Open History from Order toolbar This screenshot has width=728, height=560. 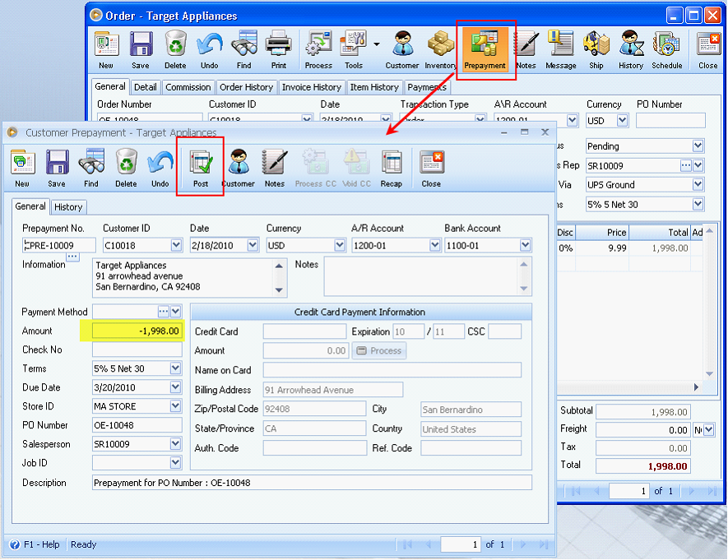pos(631,50)
